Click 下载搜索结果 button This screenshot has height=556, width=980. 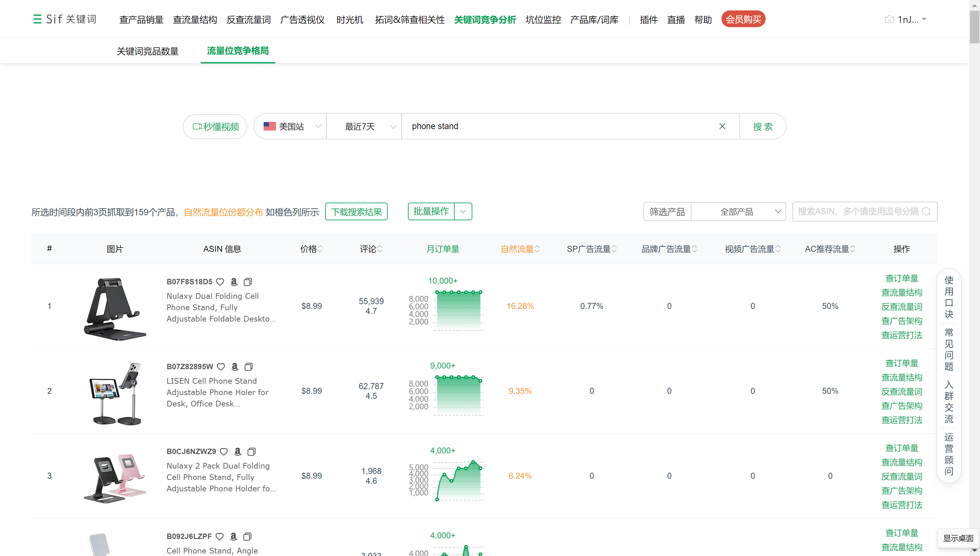[x=356, y=211]
